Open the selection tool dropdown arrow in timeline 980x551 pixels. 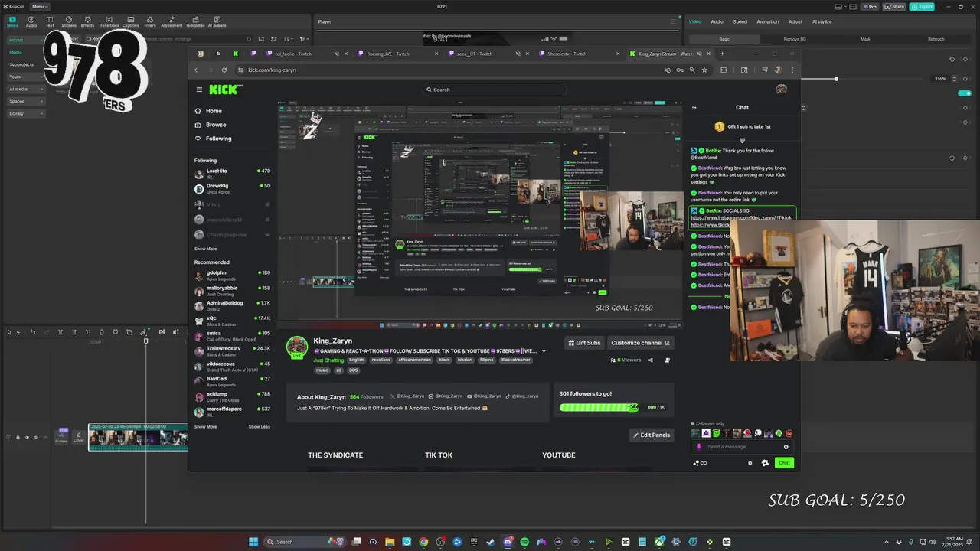pyautogui.click(x=18, y=332)
